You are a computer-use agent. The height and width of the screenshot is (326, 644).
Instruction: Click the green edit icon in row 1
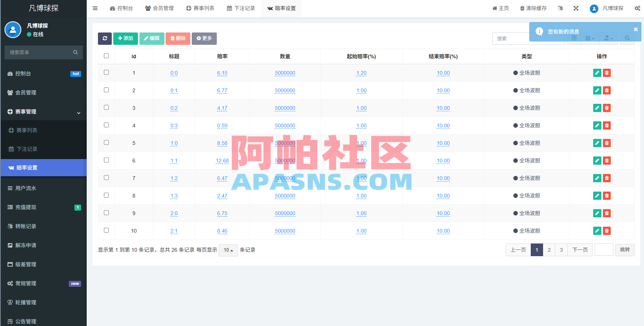(x=597, y=73)
